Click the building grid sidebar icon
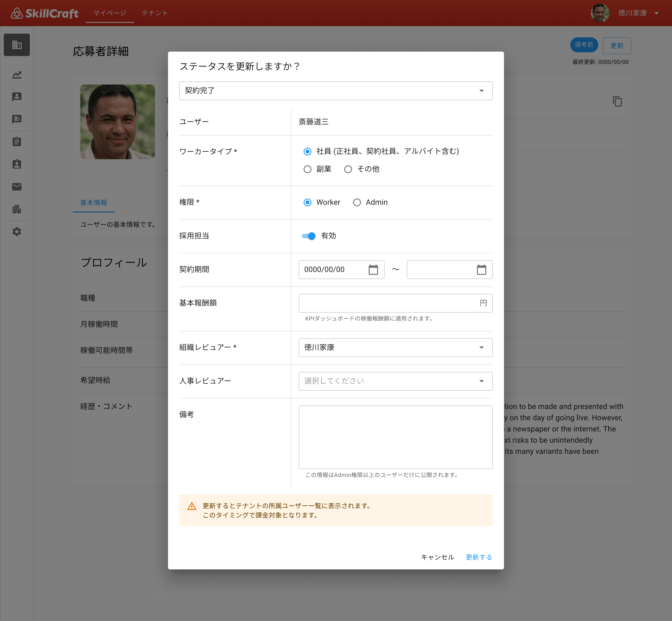 (x=17, y=45)
